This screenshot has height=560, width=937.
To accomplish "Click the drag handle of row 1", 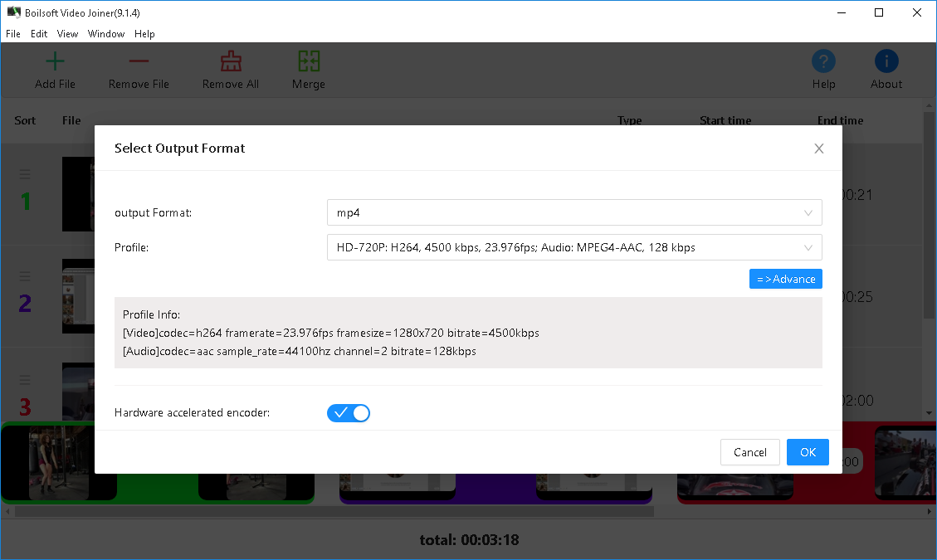I will 25,174.
